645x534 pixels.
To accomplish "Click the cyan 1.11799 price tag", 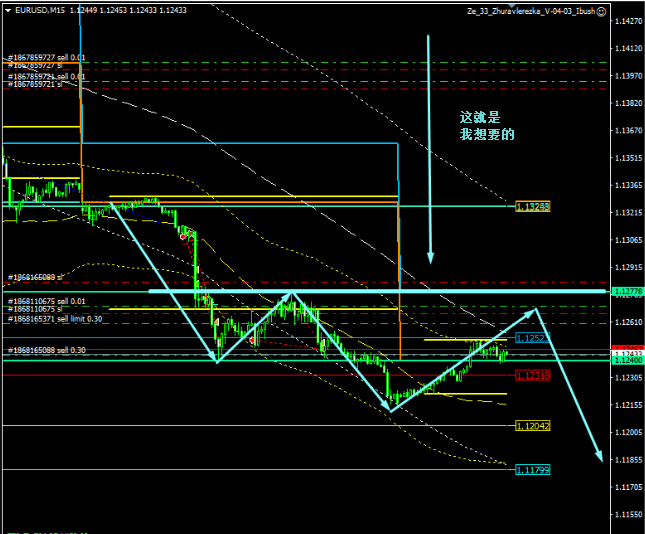I will (x=533, y=469).
